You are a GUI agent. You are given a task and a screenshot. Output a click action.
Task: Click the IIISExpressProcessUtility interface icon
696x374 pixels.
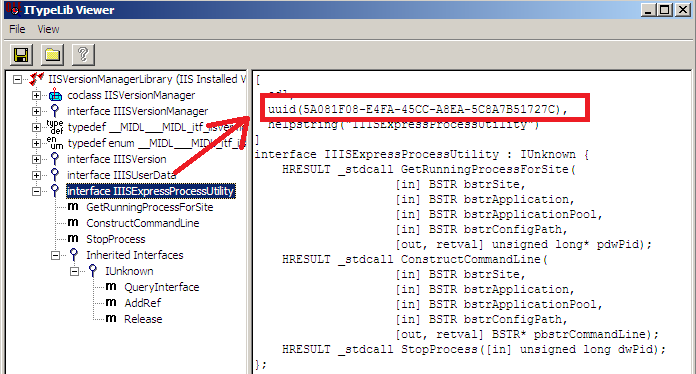(55, 190)
